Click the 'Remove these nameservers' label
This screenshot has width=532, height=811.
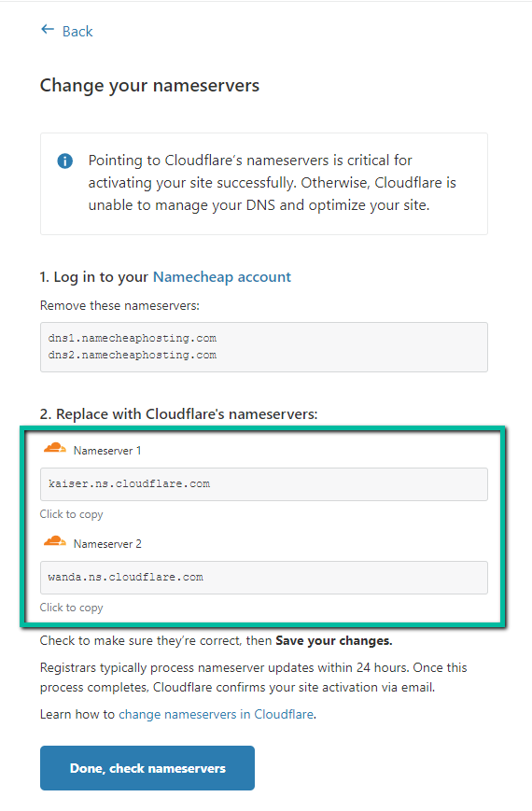coord(119,306)
